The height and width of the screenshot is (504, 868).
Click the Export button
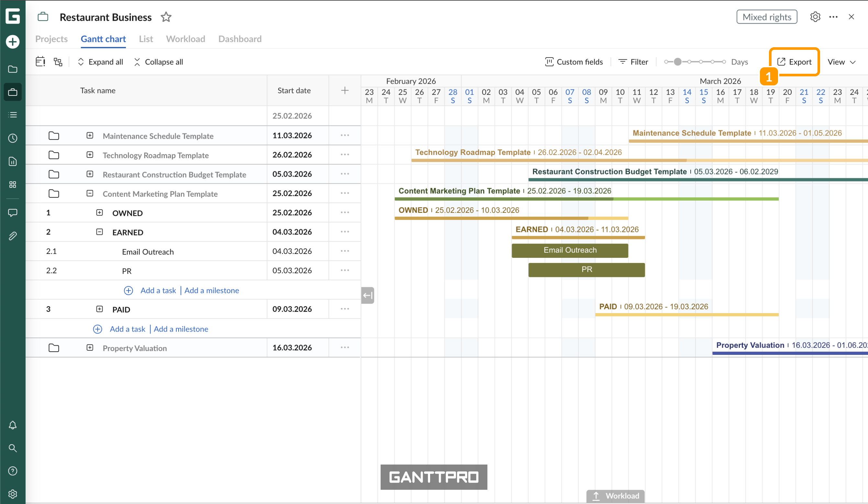tap(794, 62)
